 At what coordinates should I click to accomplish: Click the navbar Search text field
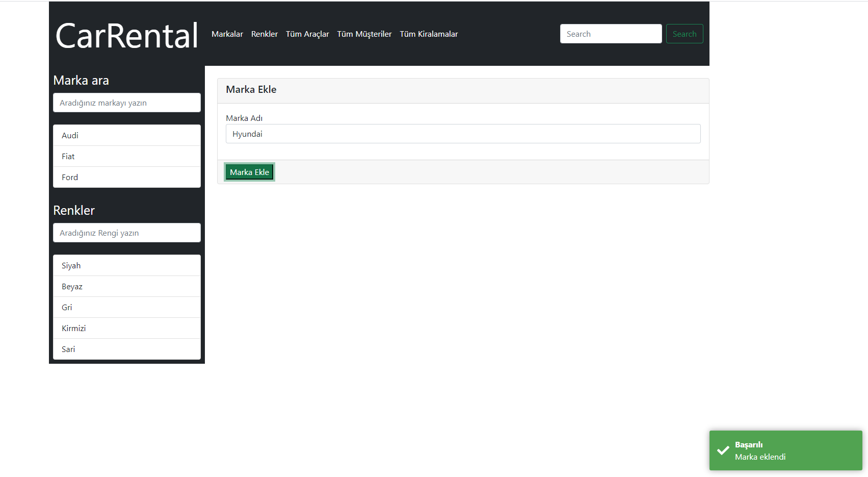(611, 34)
